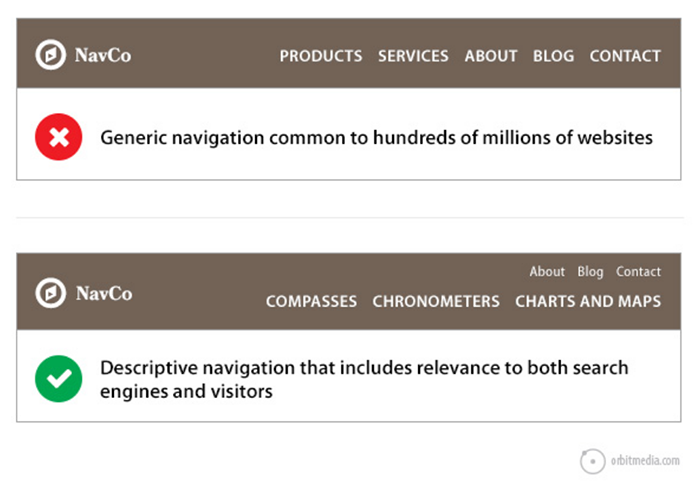Click the green checkmark icon
This screenshot has height=486, width=700.
pos(59,379)
